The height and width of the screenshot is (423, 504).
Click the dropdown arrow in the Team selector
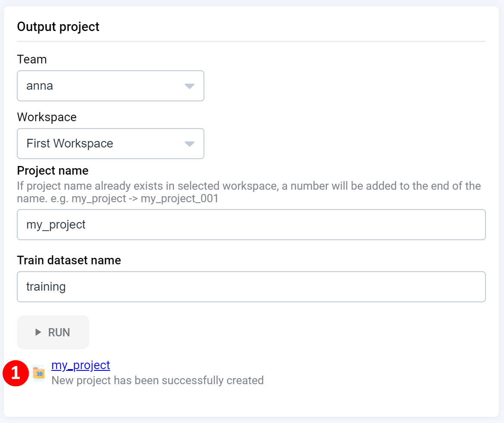pyautogui.click(x=190, y=86)
